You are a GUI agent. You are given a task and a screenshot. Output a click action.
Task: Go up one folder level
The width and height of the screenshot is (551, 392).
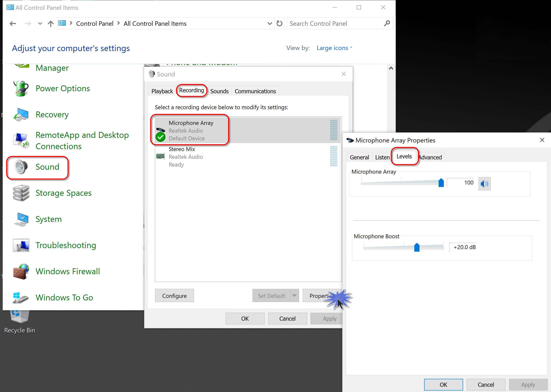click(50, 24)
